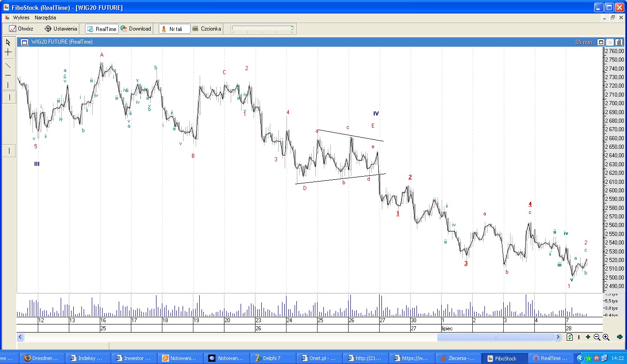The image size is (627, 364).
Task: Switch to Dresdner taskbar window
Action: pyautogui.click(x=41, y=358)
